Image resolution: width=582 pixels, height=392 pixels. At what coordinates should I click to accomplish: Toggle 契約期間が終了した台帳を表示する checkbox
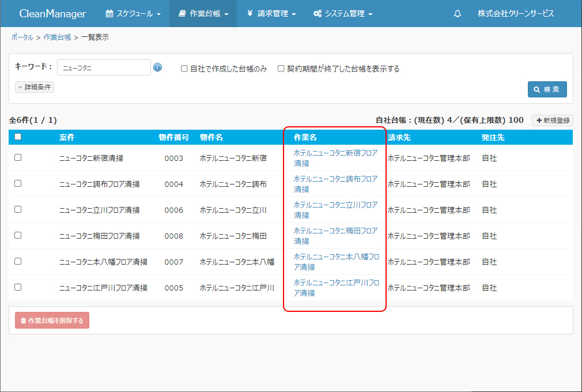tap(281, 68)
